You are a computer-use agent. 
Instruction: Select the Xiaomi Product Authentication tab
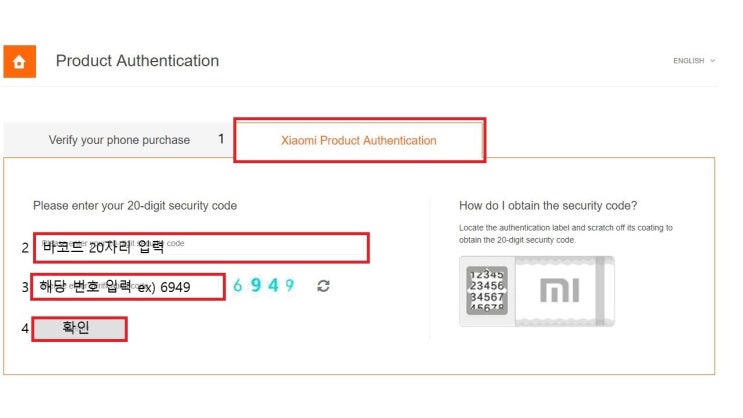359,140
